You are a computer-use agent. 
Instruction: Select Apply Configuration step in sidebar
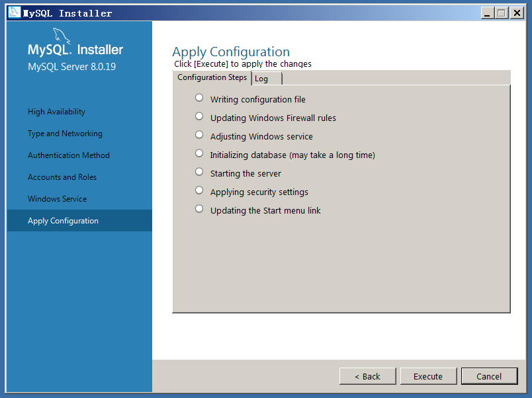coord(79,221)
